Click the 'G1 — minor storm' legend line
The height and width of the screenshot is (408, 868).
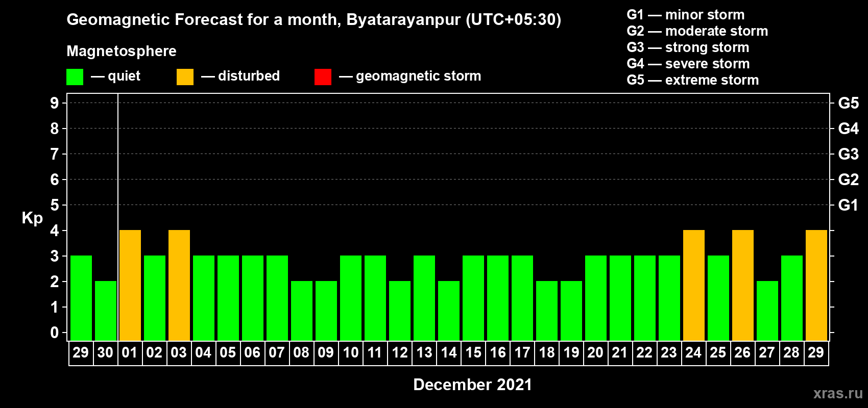(685, 15)
